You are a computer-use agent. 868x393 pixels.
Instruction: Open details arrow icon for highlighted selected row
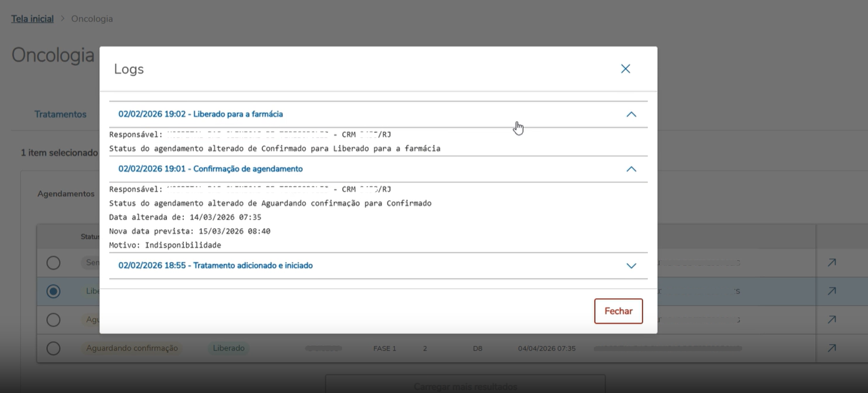(x=831, y=291)
